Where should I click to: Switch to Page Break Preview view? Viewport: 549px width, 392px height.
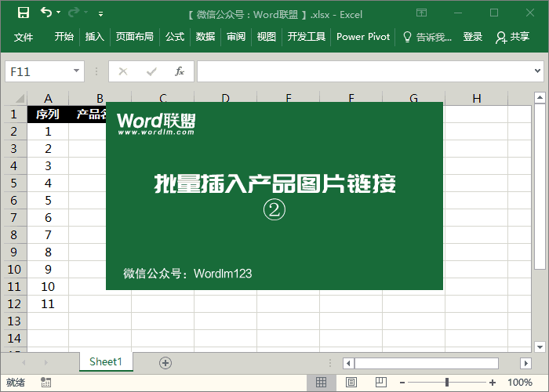pos(378,383)
